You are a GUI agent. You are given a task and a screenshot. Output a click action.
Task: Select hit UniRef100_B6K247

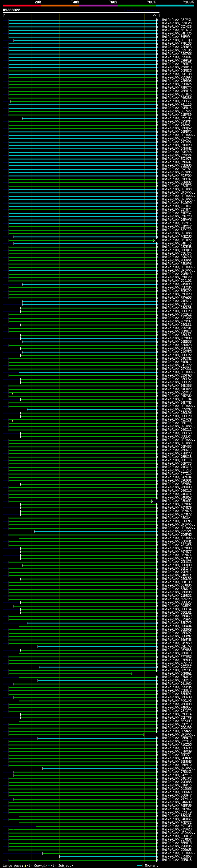(x=177, y=568)
